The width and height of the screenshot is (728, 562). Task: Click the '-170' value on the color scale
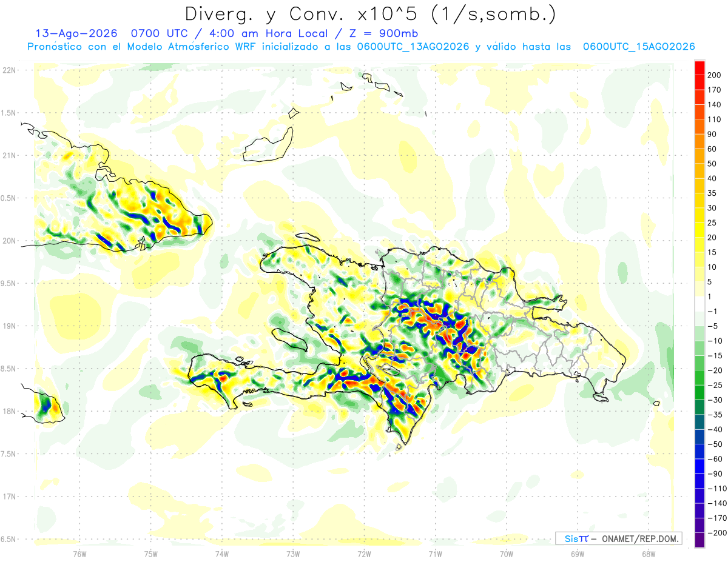(x=716, y=518)
